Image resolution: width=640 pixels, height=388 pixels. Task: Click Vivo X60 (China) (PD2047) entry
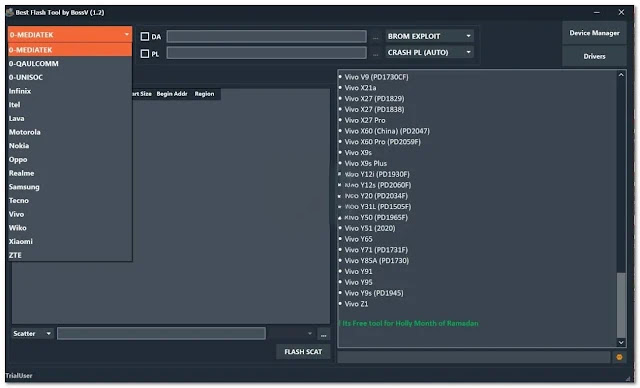pos(387,131)
